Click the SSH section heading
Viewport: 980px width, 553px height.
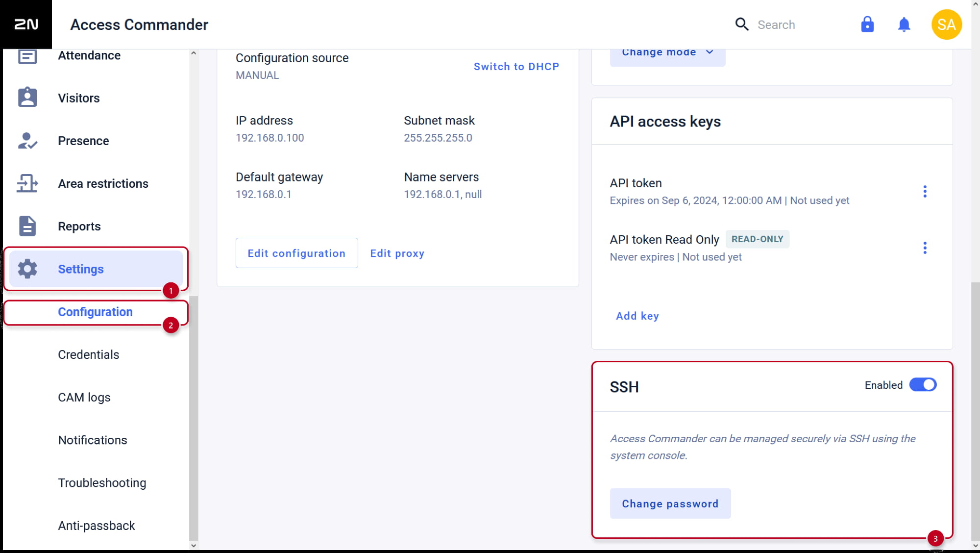point(624,387)
